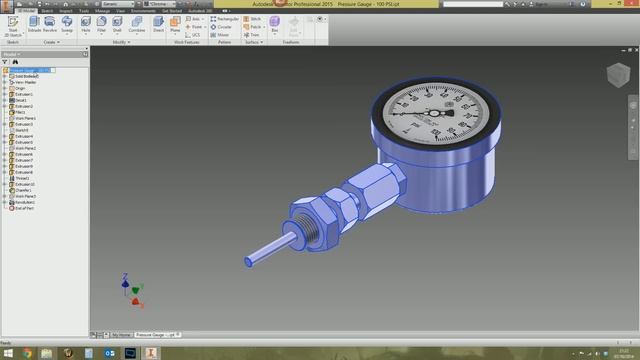Start a 2D Sketch from the ribbon
This screenshot has width=640, height=360.
(13, 26)
